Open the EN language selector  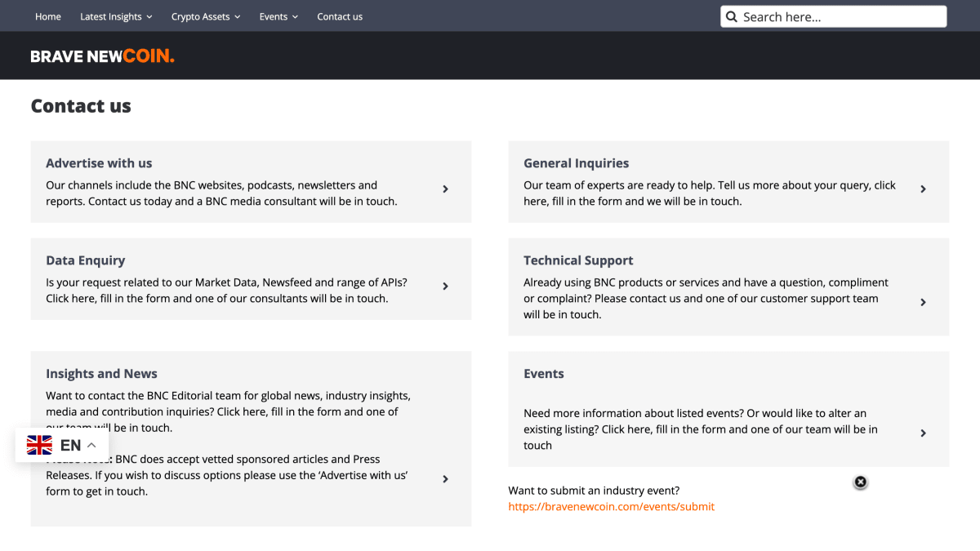pyautogui.click(x=62, y=445)
